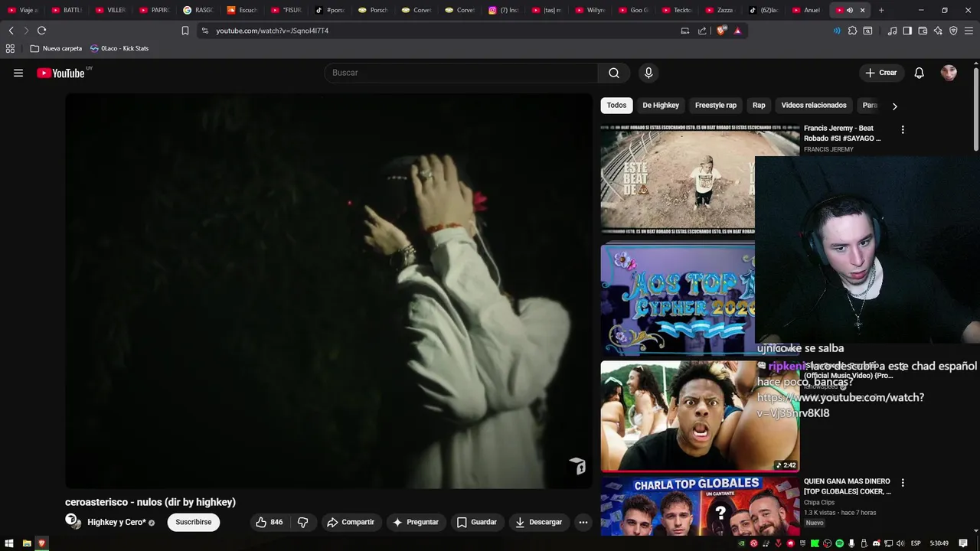980x551 pixels.
Task: Open the browser main menu
Action: (969, 31)
